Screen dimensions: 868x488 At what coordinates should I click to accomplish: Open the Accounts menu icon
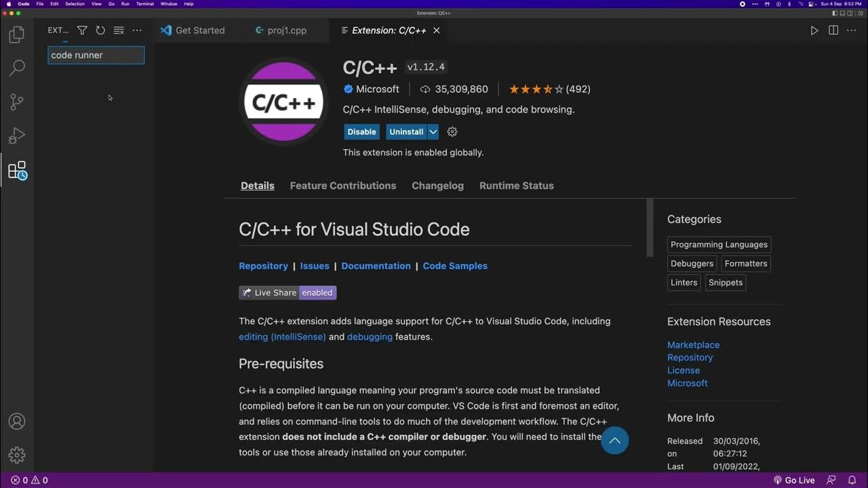pyautogui.click(x=17, y=422)
